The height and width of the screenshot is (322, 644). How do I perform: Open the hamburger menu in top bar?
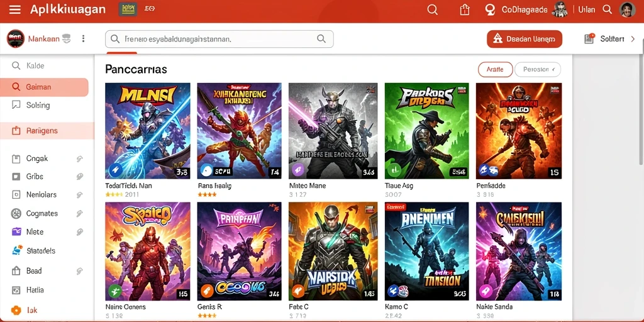(15, 9)
